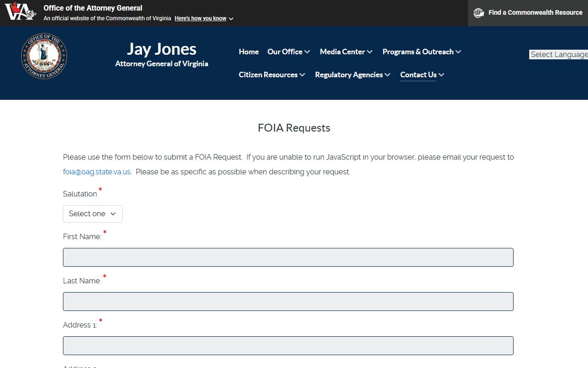
Task: Click "Attorney General of Virginia" subtitle text
Action: (162, 64)
